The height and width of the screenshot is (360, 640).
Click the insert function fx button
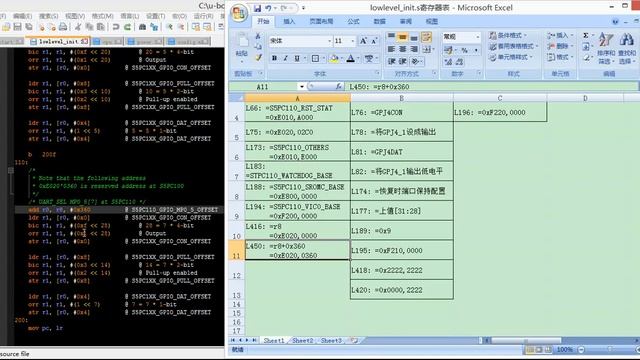[x=338, y=86]
